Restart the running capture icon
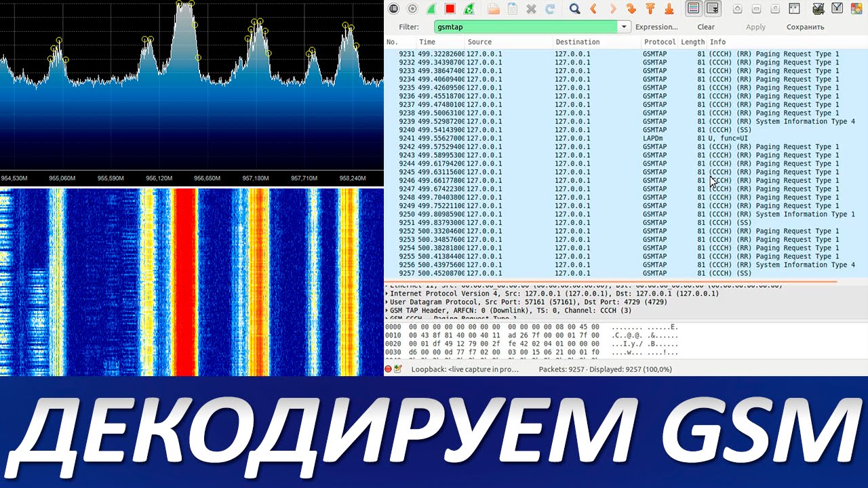This screenshot has height=488, width=868. [469, 9]
